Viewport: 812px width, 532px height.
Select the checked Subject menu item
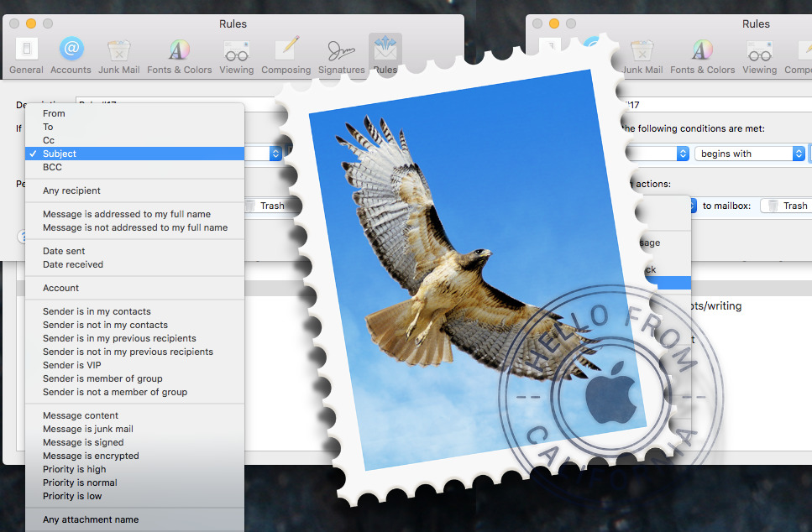tap(134, 154)
